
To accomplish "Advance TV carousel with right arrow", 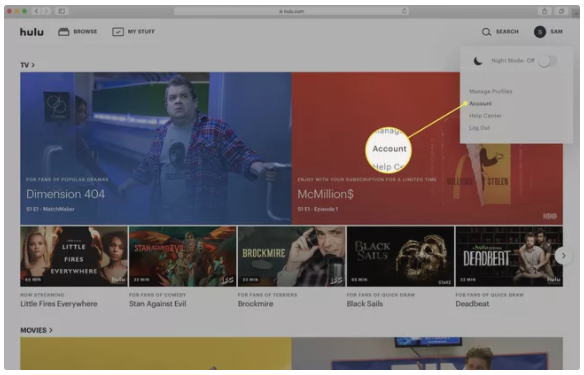I will pos(564,256).
